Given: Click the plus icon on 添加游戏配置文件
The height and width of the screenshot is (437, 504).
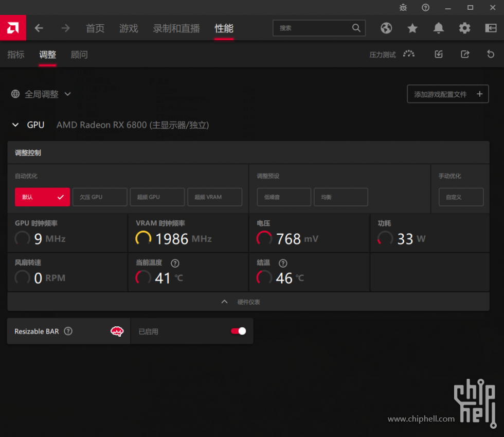Looking at the screenshot, I should tap(479, 94).
